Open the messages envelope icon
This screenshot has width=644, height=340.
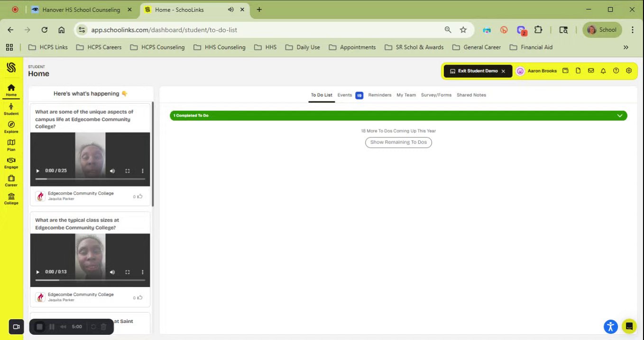(591, 71)
